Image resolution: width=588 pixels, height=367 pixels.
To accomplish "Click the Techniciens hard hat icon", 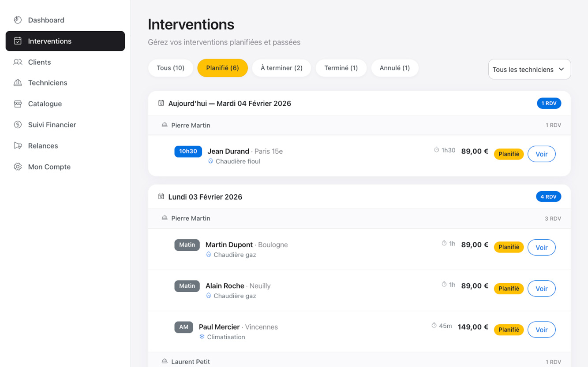I will [x=18, y=83].
